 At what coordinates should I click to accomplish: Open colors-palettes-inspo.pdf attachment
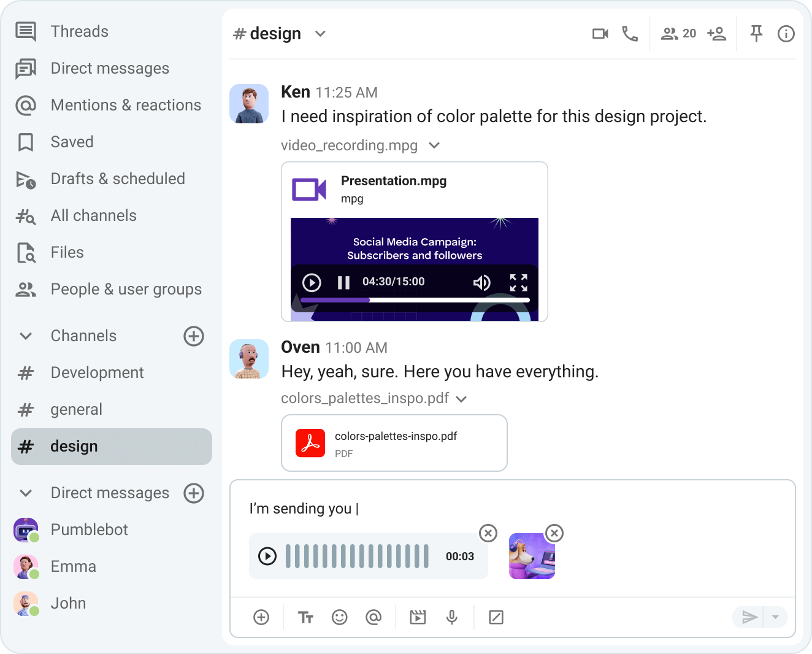tap(394, 443)
